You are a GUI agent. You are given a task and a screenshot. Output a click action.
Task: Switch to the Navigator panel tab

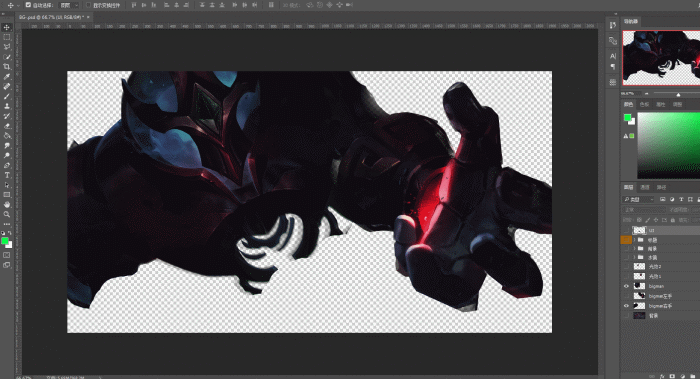[x=631, y=21]
